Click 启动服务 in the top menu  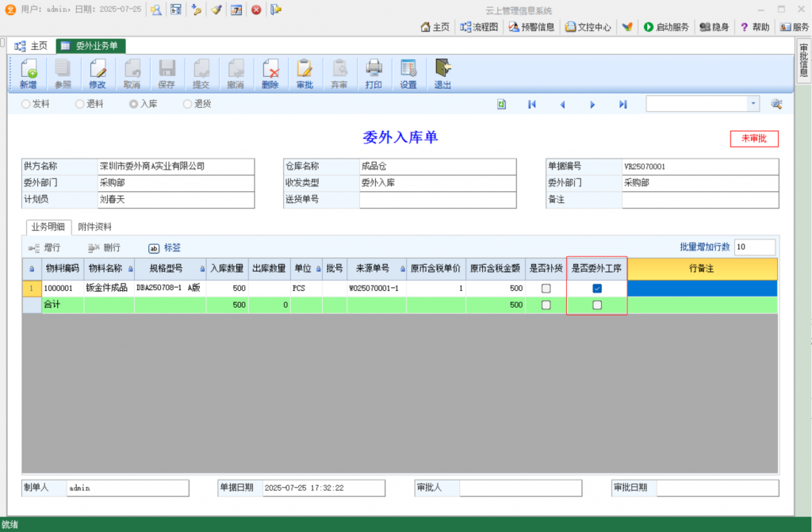click(666, 27)
